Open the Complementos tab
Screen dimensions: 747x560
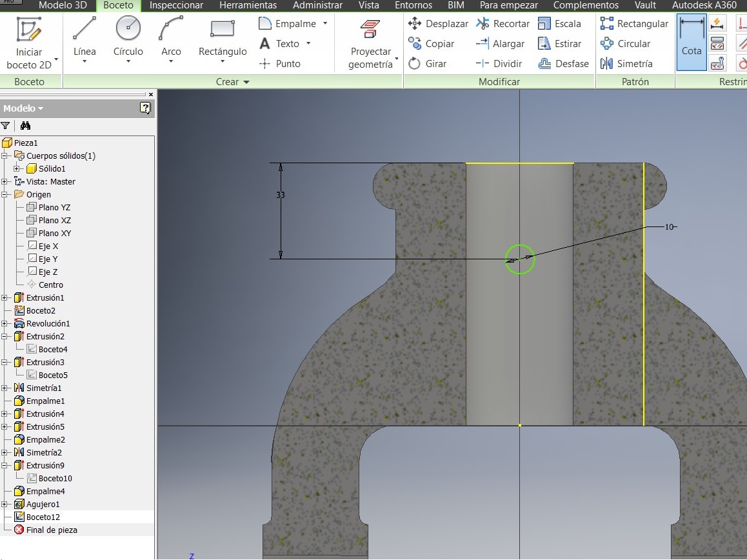pos(586,5)
